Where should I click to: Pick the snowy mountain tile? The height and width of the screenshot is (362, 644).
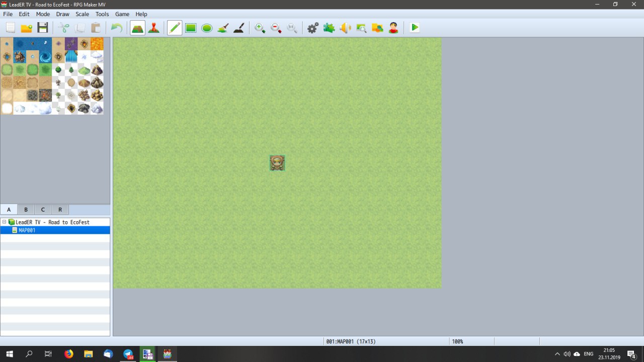97,108
